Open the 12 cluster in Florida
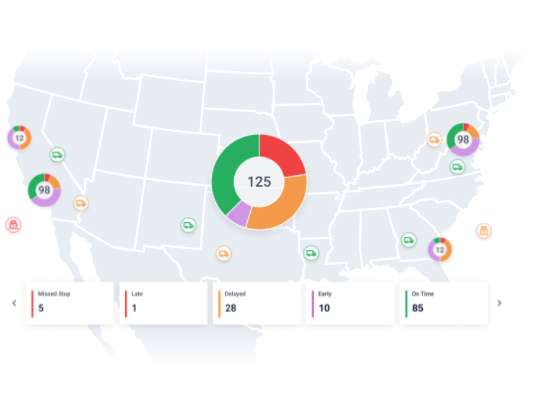539x395 pixels. click(440, 250)
